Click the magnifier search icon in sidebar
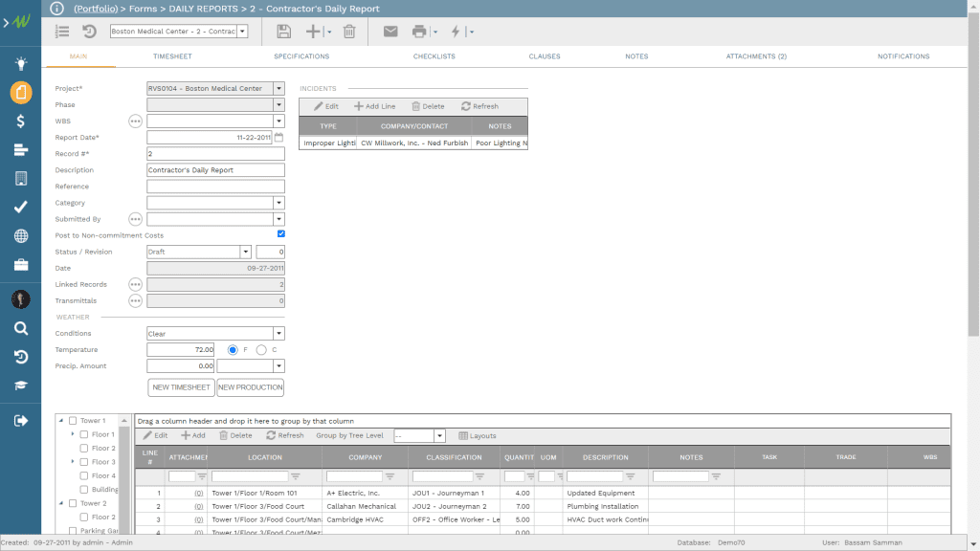 (20, 328)
